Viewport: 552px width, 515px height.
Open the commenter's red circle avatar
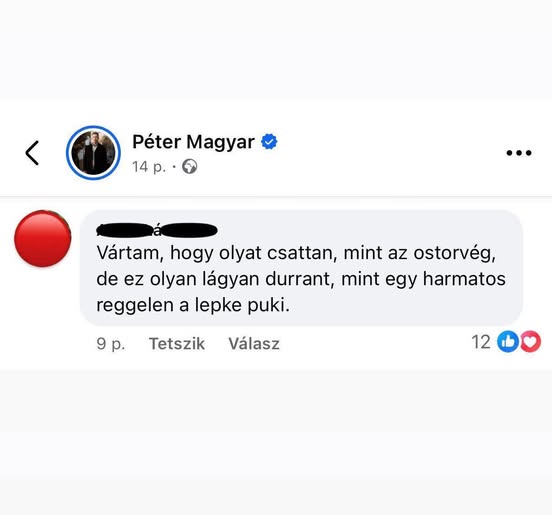click(x=43, y=239)
